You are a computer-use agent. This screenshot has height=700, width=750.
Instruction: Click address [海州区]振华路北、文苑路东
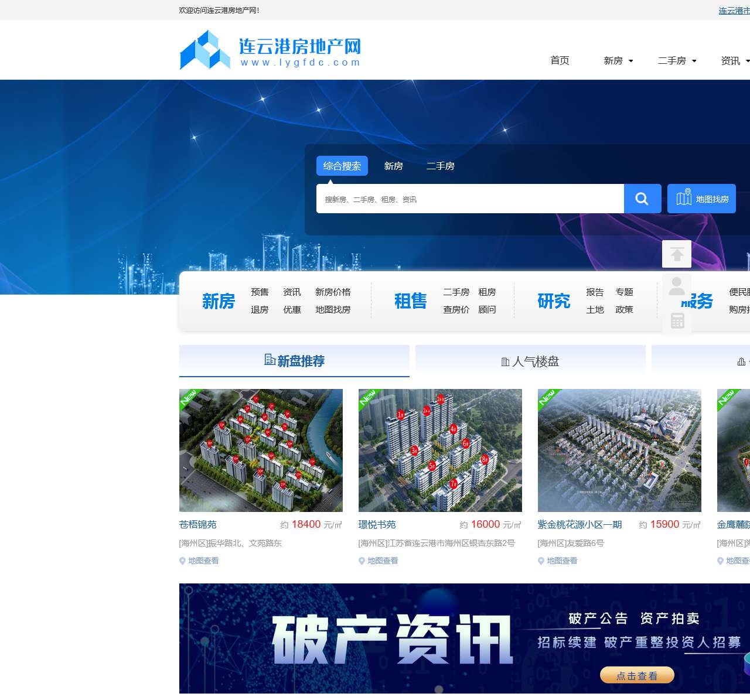pyautogui.click(x=231, y=543)
